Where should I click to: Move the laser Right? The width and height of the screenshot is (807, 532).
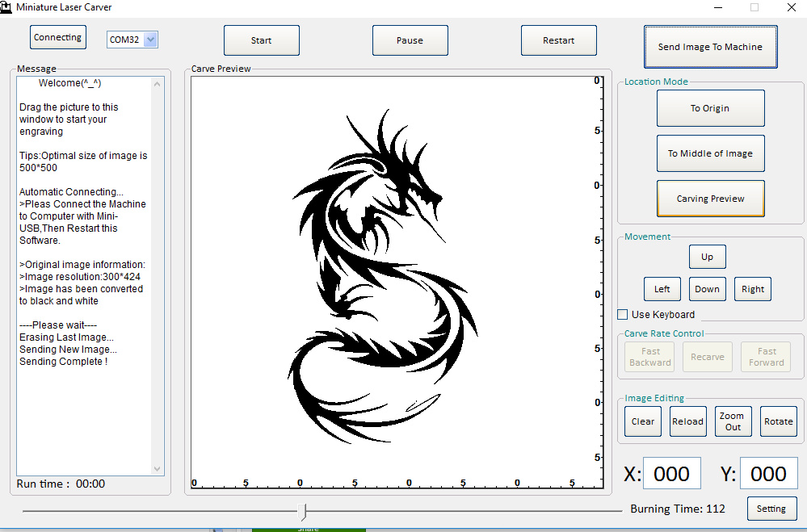[752, 289]
